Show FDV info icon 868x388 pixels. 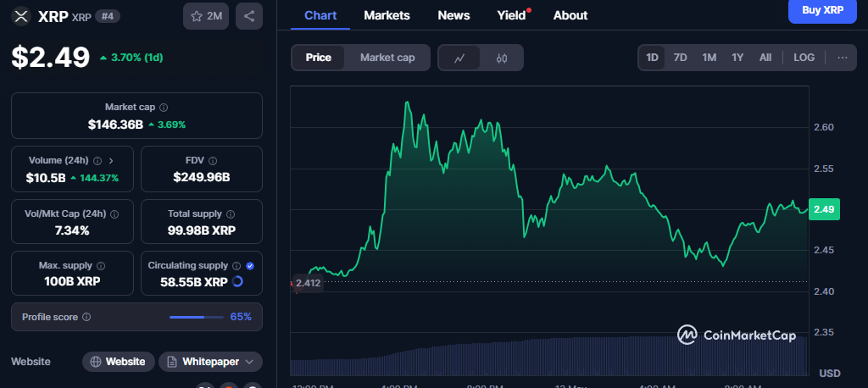[213, 160]
